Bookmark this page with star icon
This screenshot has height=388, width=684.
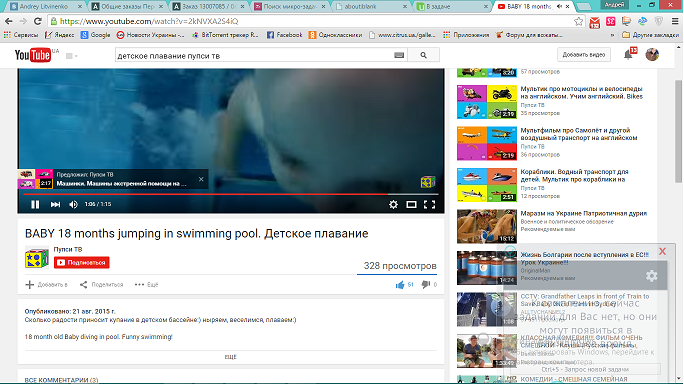pyautogui.click(x=578, y=21)
